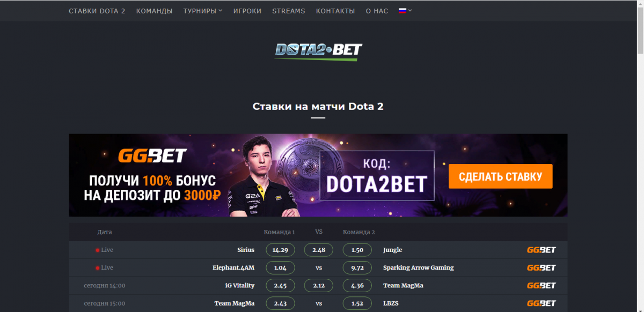Click the red Live indicator for Sirius
The width and height of the screenshot is (644, 312).
click(x=98, y=250)
